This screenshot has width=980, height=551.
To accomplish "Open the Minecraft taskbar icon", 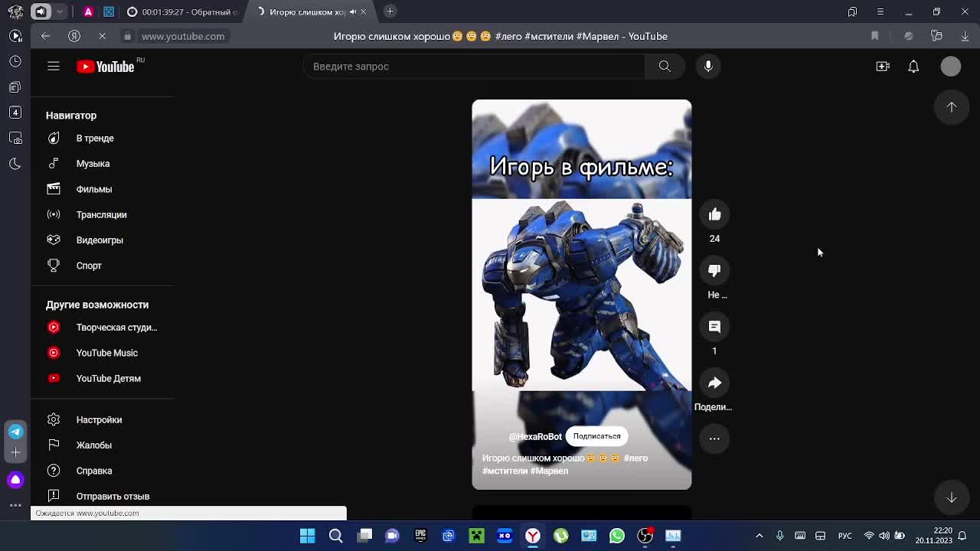I will 476,536.
